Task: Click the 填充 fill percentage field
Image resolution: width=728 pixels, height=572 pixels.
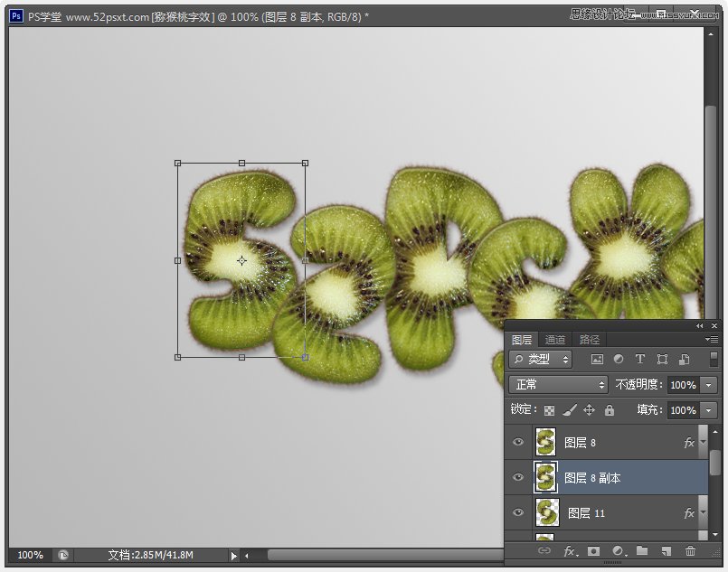Action: (683, 410)
